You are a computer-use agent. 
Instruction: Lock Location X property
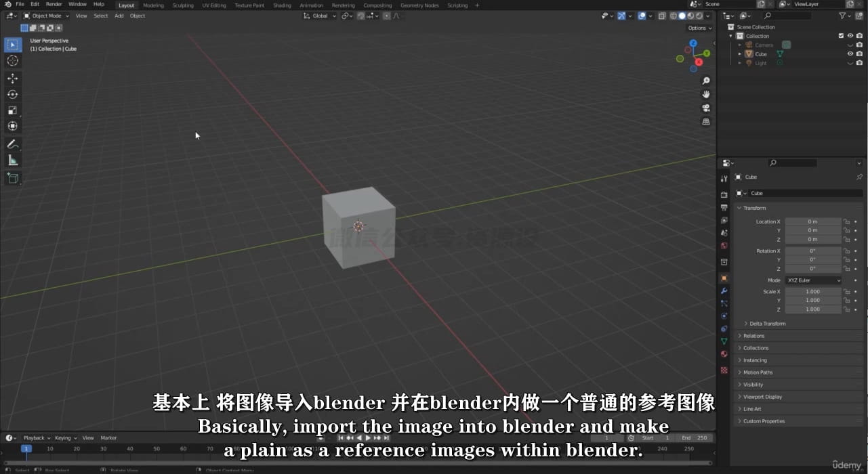click(846, 221)
